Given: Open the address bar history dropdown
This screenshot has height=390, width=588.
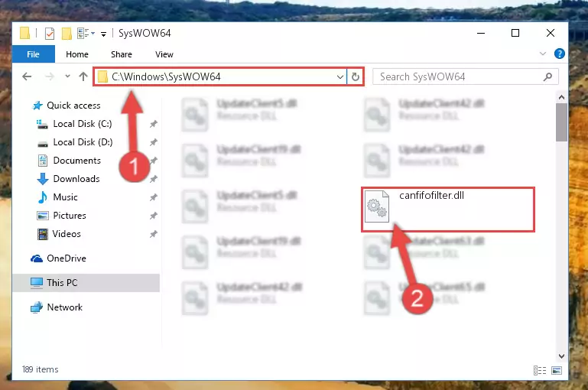Looking at the screenshot, I should pyautogui.click(x=340, y=77).
